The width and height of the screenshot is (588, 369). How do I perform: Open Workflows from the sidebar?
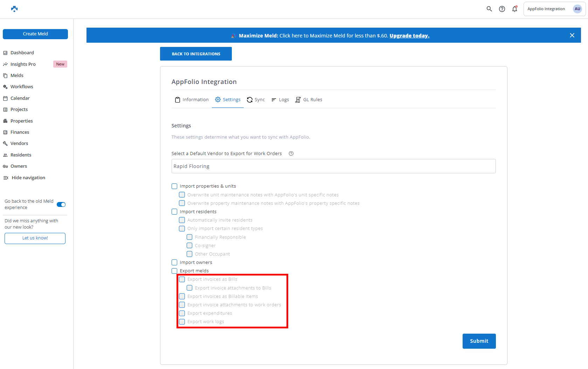(x=22, y=87)
